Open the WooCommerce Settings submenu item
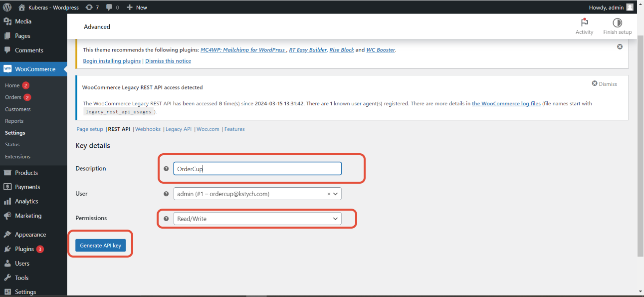 point(15,133)
